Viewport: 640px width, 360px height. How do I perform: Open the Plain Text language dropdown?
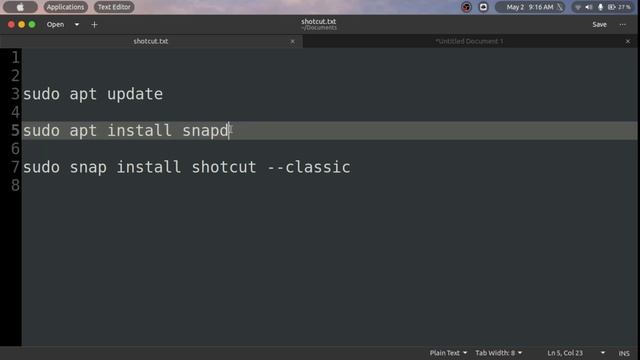tap(448, 353)
